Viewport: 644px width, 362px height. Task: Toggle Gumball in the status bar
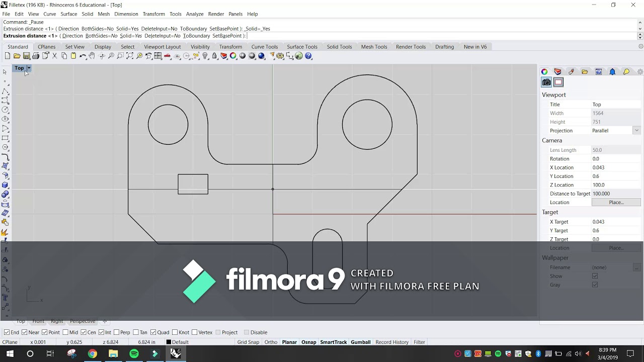pos(361,342)
